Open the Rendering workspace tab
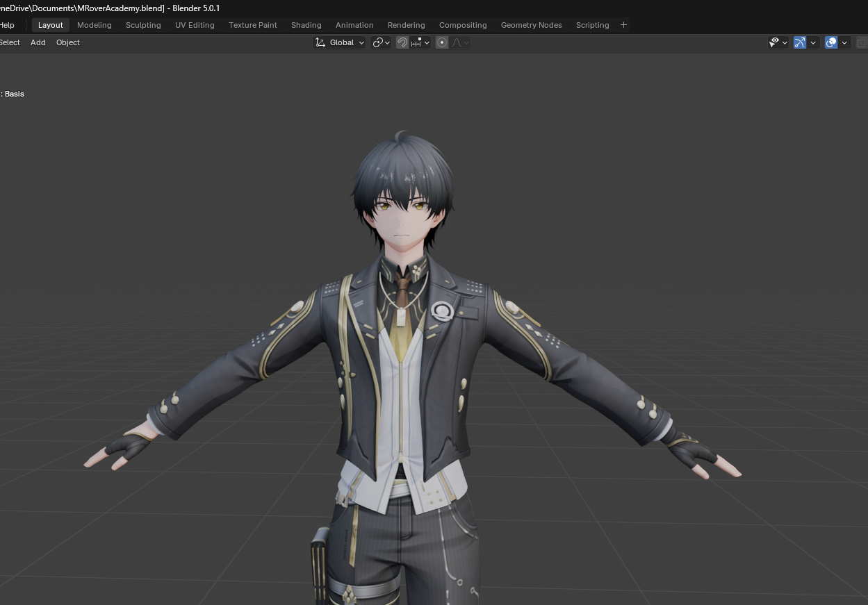This screenshot has height=605, width=868. coord(406,25)
